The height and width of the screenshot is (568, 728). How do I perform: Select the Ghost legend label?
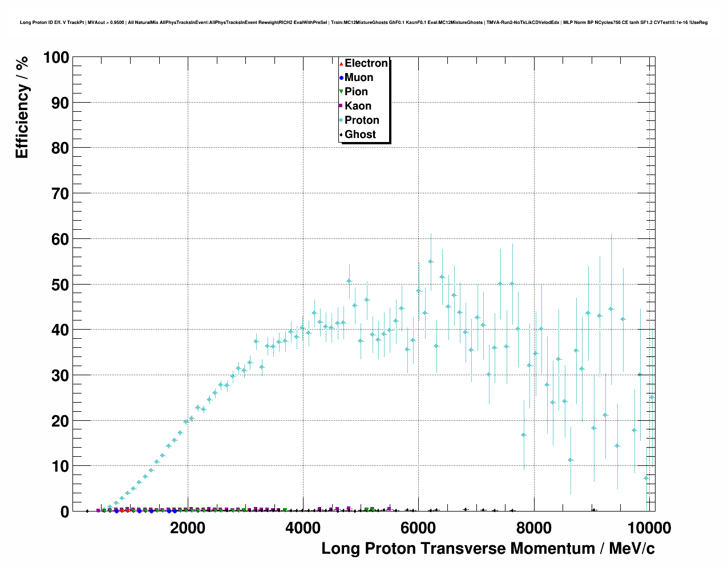360,135
